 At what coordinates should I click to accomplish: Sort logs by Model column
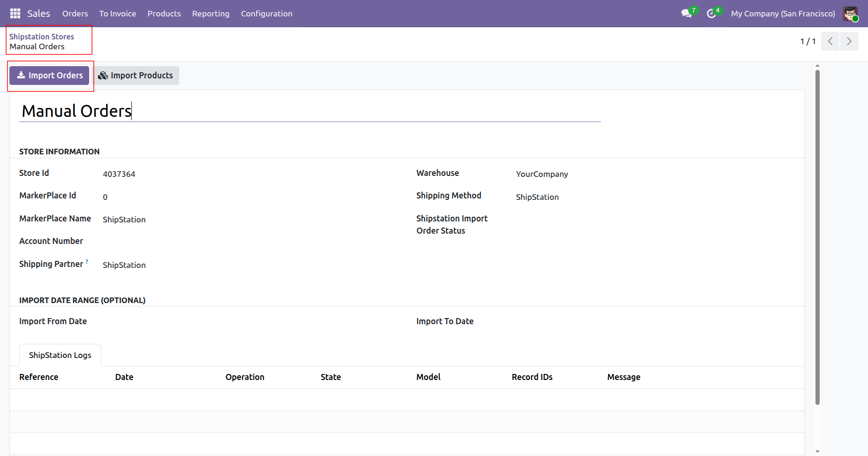click(428, 377)
